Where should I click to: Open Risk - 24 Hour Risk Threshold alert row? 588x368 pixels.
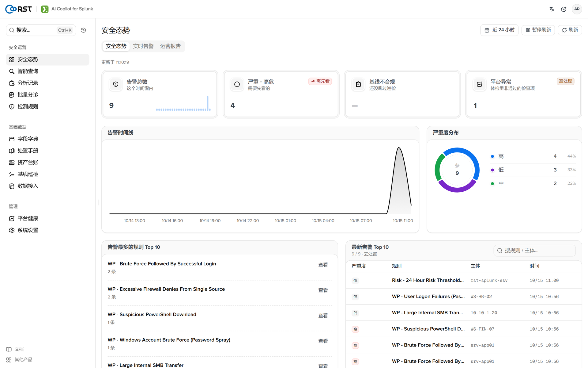point(464,280)
